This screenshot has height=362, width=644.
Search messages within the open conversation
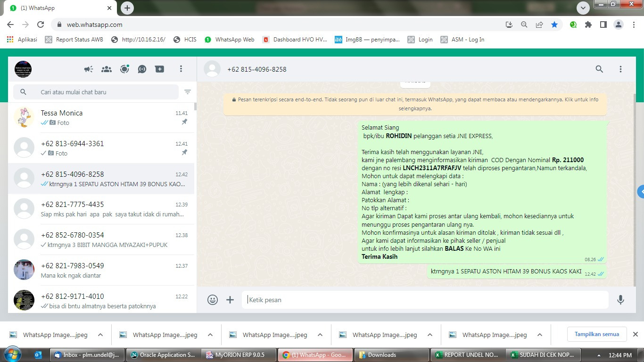599,69
